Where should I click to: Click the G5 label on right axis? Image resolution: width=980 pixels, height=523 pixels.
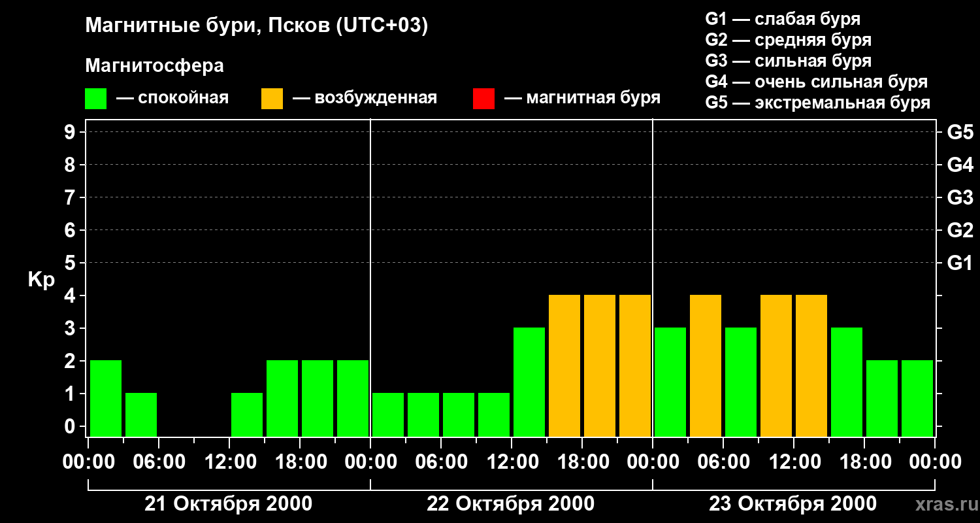pyautogui.click(x=960, y=132)
